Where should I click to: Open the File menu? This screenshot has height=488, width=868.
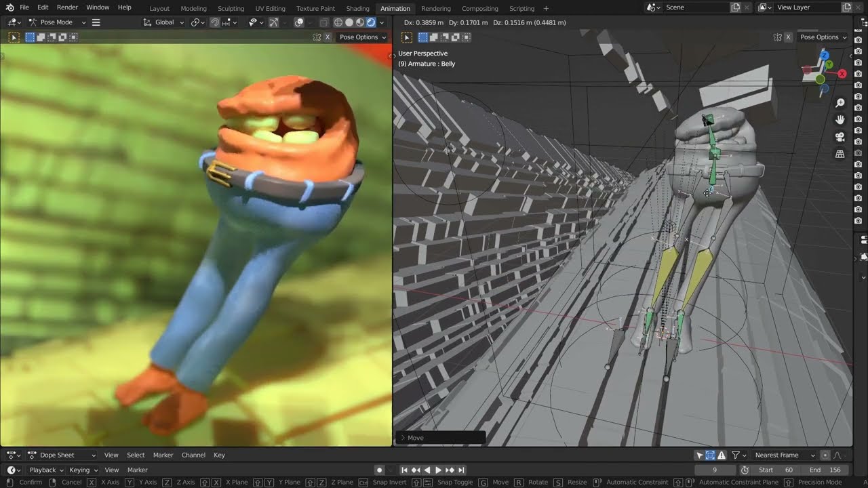[24, 7]
